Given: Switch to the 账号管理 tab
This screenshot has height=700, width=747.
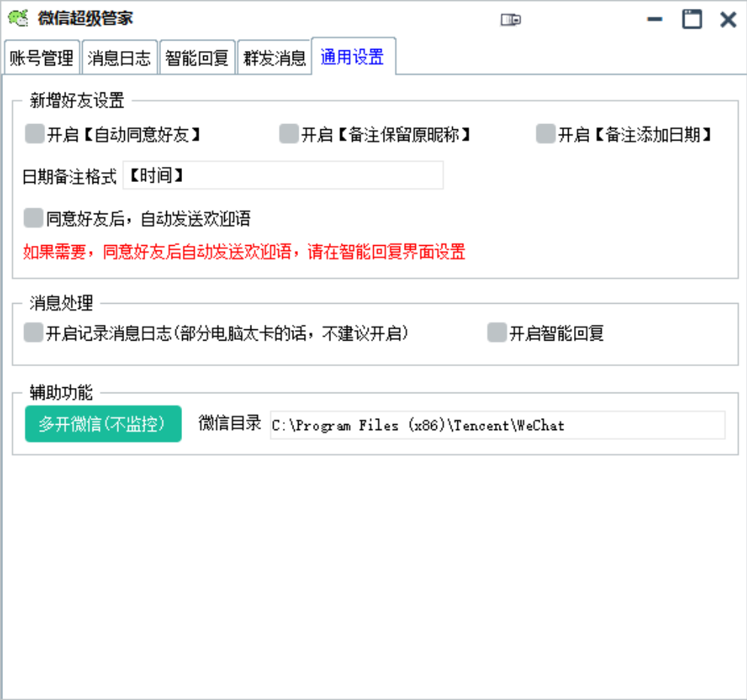Looking at the screenshot, I should click(x=42, y=58).
